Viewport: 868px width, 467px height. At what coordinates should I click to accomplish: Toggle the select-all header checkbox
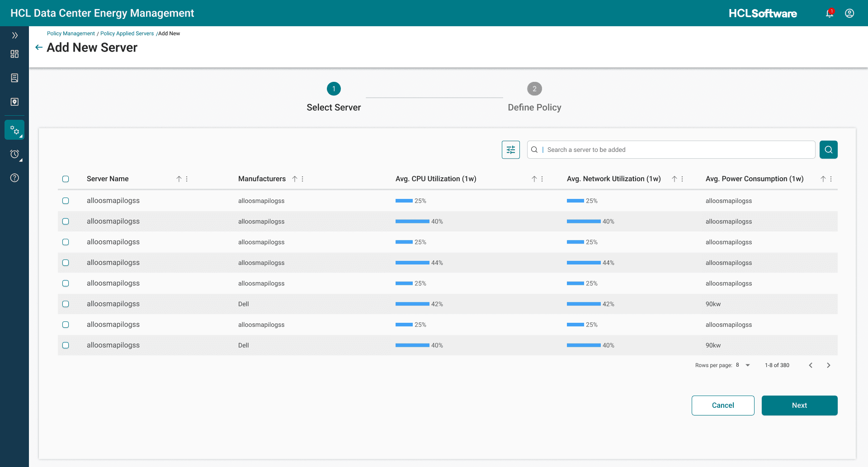[66, 179]
